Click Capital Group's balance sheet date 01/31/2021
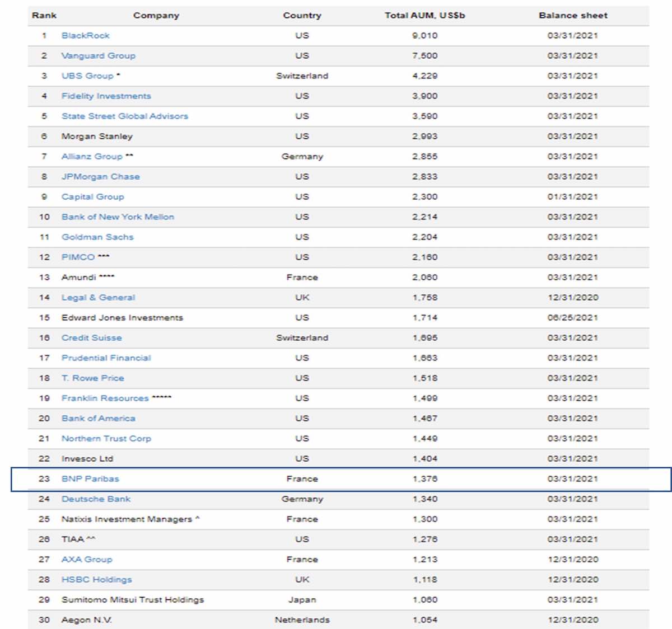The height and width of the screenshot is (629, 672). [x=573, y=196]
